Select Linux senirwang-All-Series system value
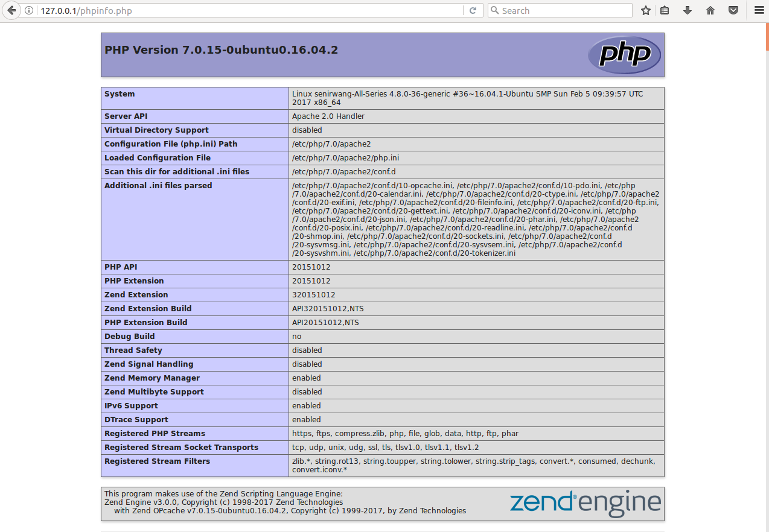This screenshot has height=532, width=769. [468, 98]
